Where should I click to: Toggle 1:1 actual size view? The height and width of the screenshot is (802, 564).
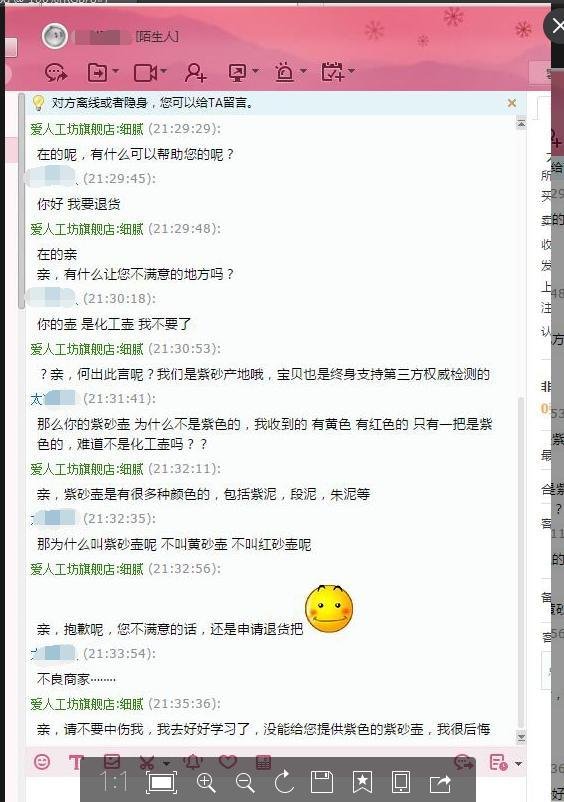point(113,782)
